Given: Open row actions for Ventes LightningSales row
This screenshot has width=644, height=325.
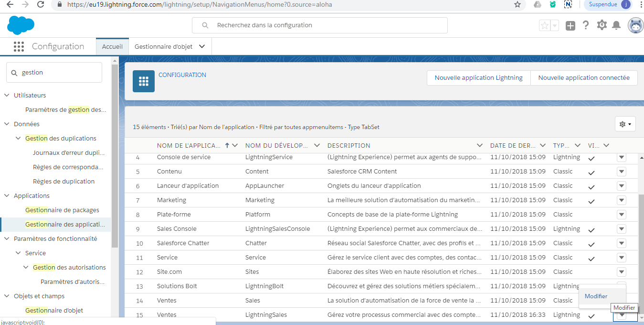Looking at the screenshot, I should coord(621,315).
